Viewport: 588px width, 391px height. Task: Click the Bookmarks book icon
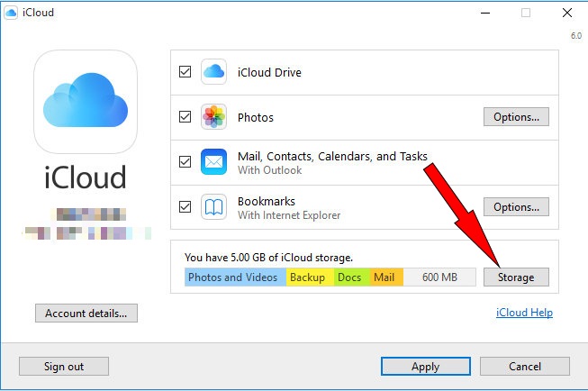pyautogui.click(x=213, y=207)
